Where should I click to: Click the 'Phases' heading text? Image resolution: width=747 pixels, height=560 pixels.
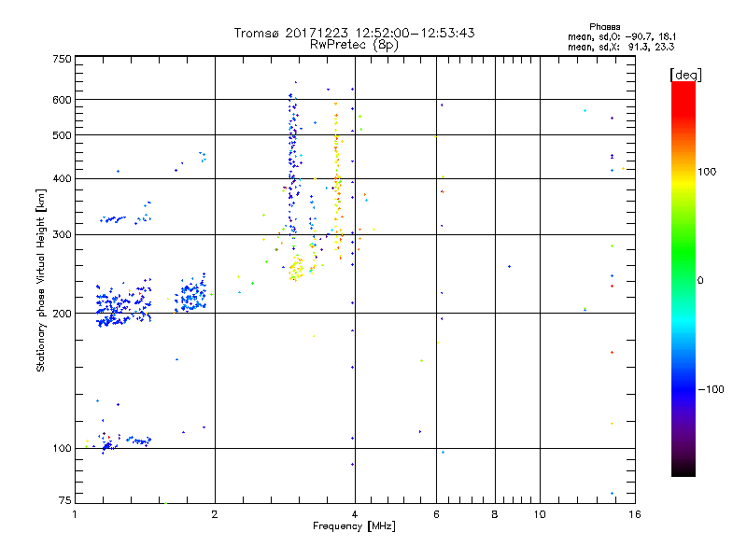[x=604, y=27]
